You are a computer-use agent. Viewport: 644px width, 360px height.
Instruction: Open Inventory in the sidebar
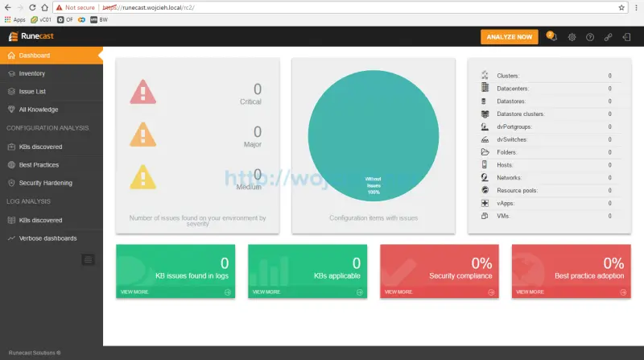[x=52, y=73]
